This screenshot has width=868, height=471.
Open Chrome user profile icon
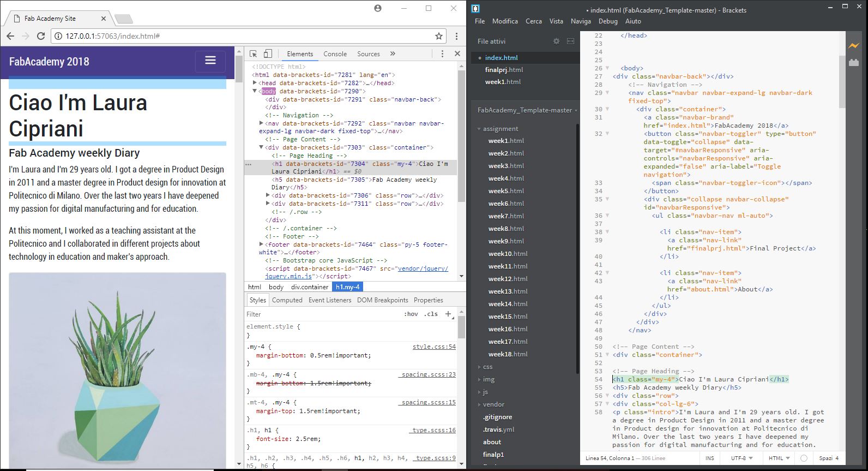(x=378, y=8)
